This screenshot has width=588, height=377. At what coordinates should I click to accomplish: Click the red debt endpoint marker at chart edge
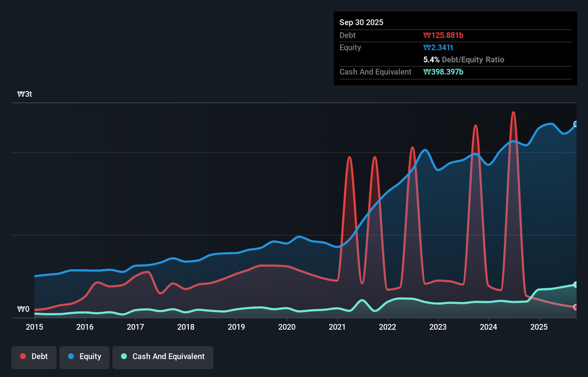[576, 307]
